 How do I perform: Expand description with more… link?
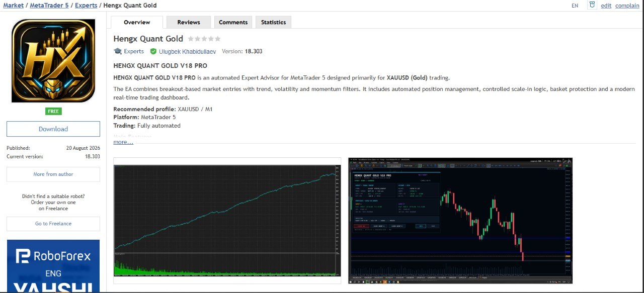coord(123,142)
